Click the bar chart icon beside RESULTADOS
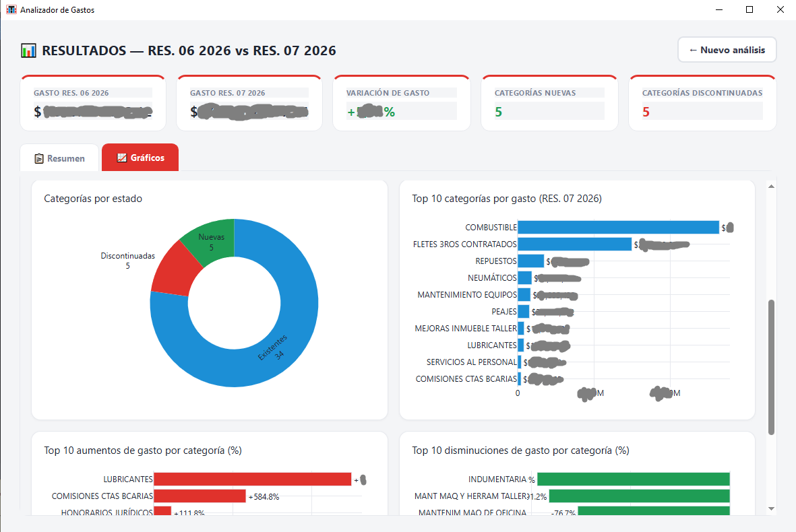796x532 pixels. tap(28, 51)
